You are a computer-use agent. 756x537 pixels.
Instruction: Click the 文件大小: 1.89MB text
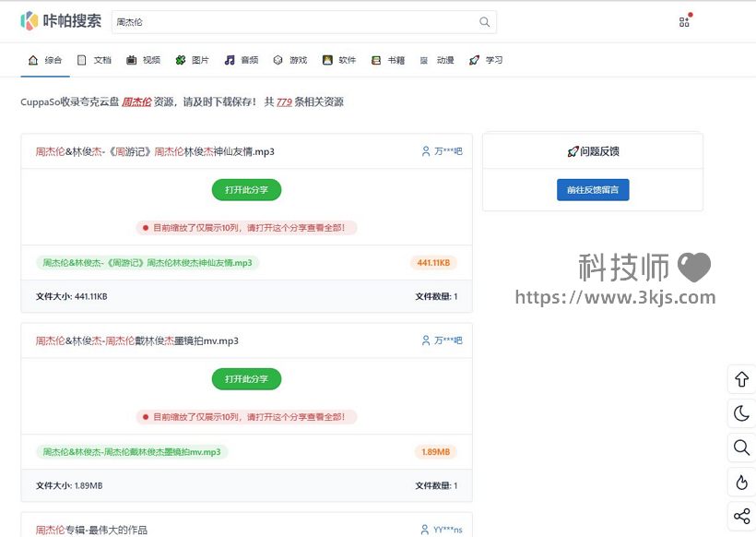tap(69, 485)
